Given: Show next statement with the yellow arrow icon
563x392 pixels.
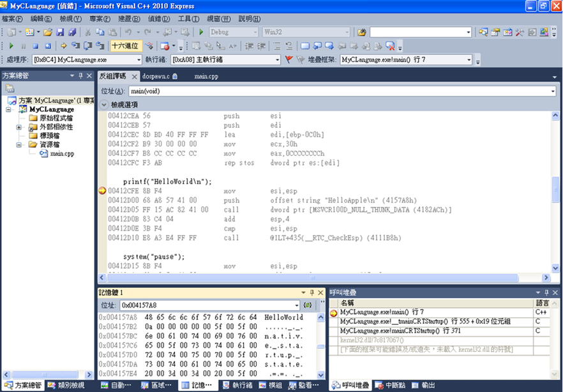Looking at the screenshot, I should point(64,46).
